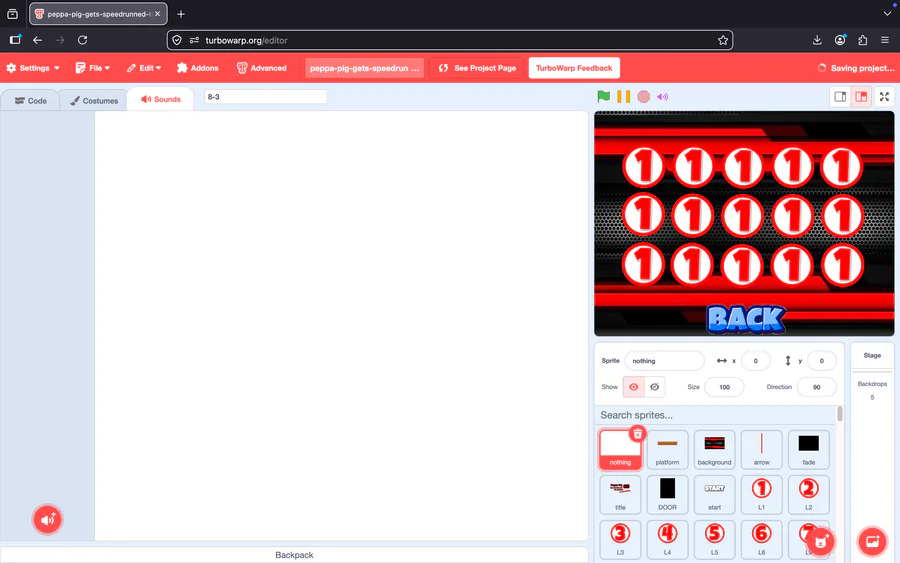Click TurboWarp Feedback button
Image resolution: width=900 pixels, height=563 pixels.
pyautogui.click(x=574, y=68)
